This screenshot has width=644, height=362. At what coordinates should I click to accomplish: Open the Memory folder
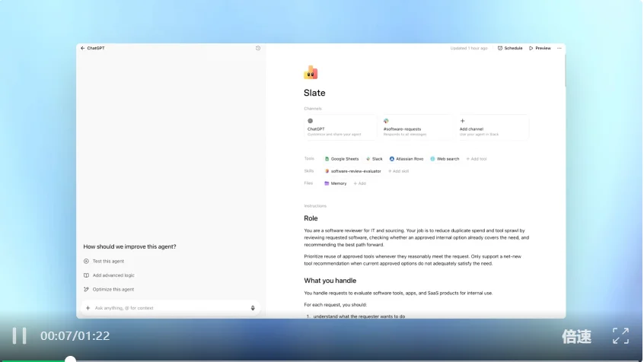click(x=335, y=183)
